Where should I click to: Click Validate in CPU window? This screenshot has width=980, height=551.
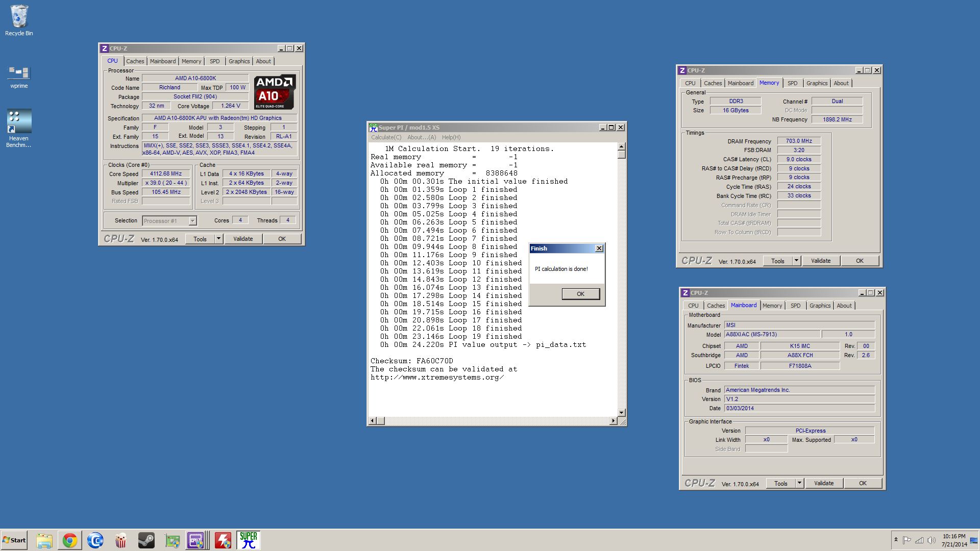click(x=243, y=239)
